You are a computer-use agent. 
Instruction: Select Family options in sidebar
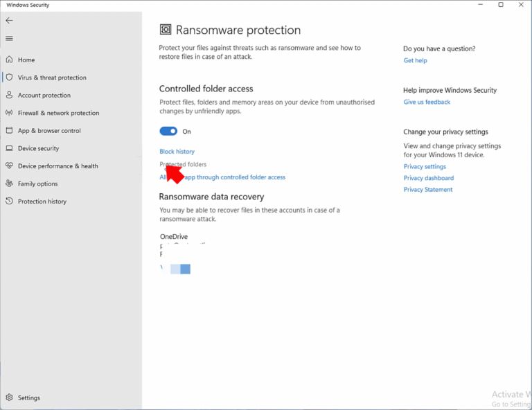tap(37, 184)
